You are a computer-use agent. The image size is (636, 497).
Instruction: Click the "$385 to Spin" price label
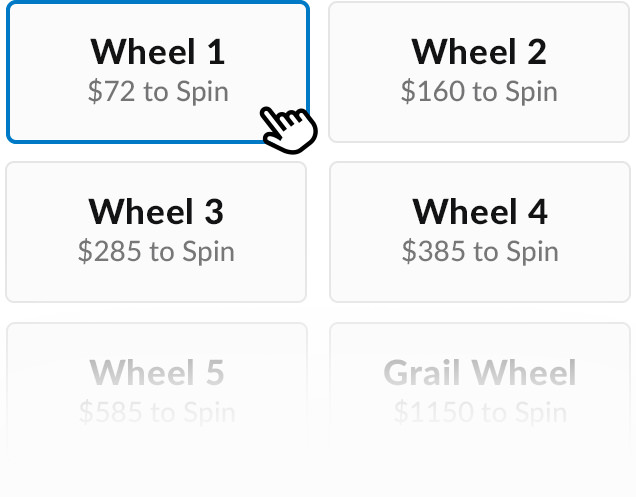coord(480,252)
